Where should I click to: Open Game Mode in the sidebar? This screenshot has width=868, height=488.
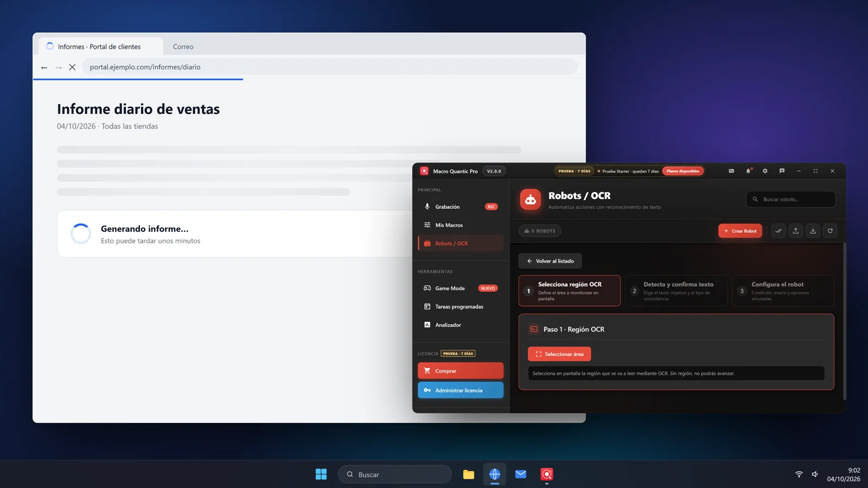461,288
